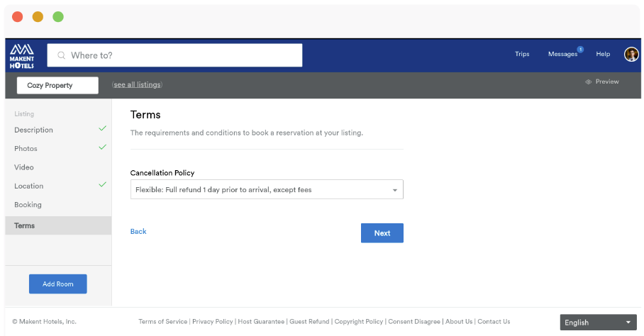This screenshot has width=644, height=336.
Task: Open the user profile avatar
Action: [x=631, y=54]
